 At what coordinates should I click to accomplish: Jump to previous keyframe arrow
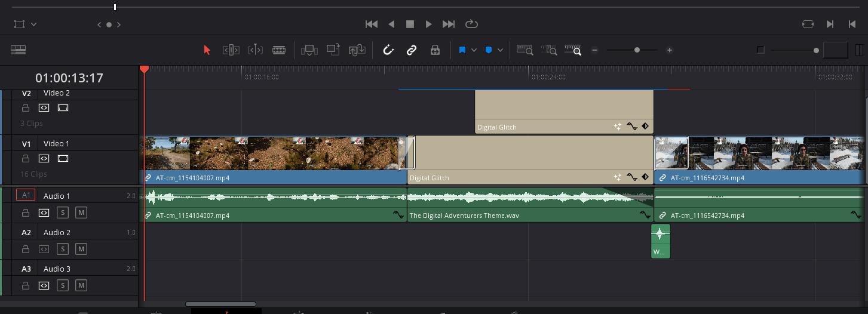pos(100,24)
